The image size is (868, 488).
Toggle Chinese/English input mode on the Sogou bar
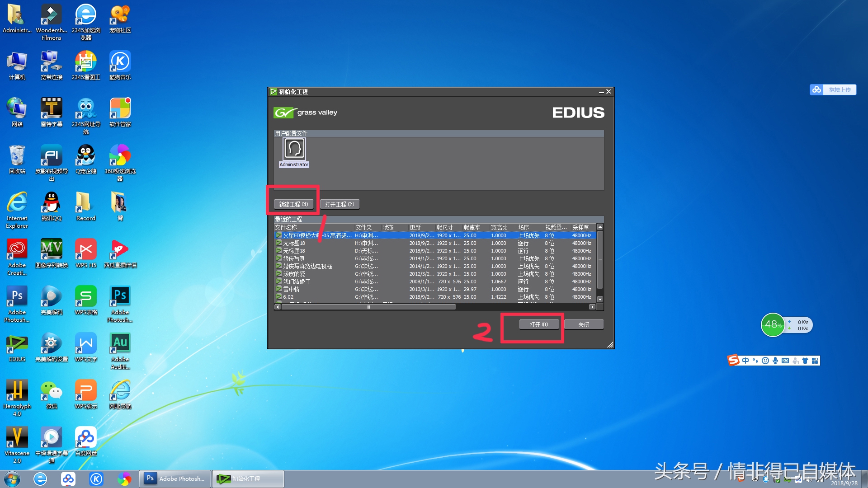[745, 361]
